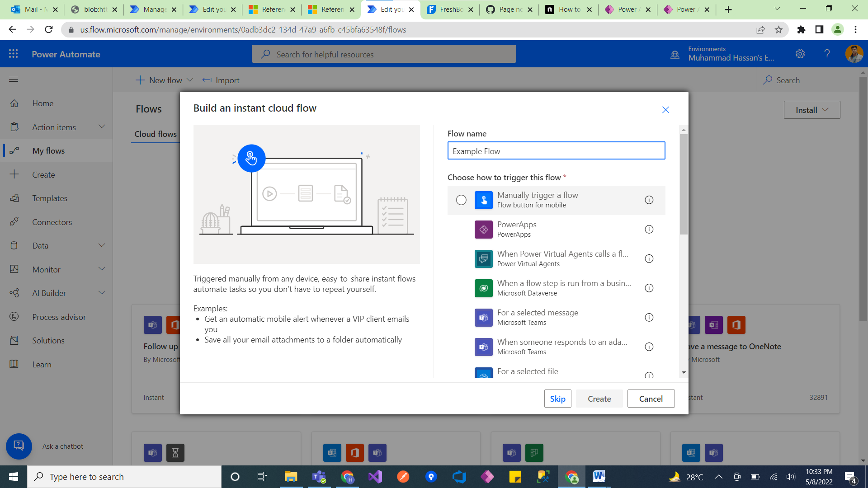The width and height of the screenshot is (868, 488).
Task: Click the Cancel button
Action: (651, 399)
